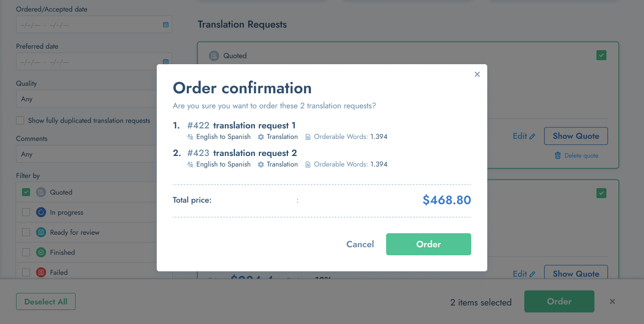Open calendar icon for Preferred date
Screen dimensions: 644x324
[166, 62]
